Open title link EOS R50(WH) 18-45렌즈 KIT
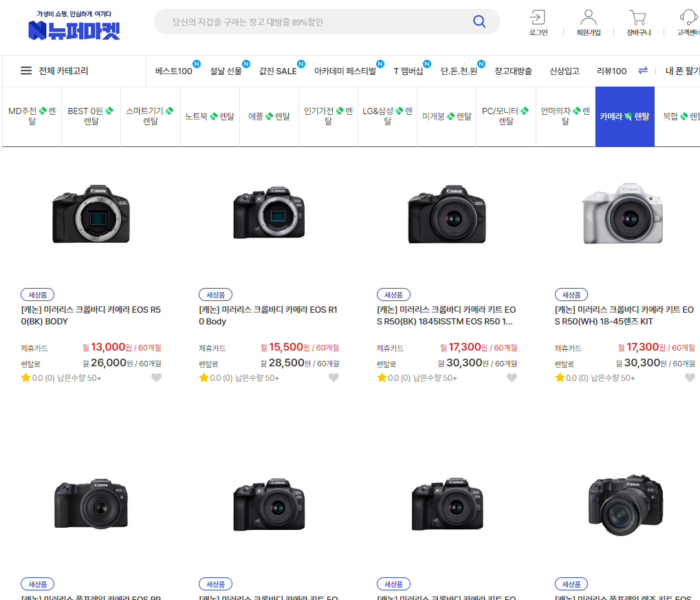This screenshot has height=600, width=700. (x=624, y=315)
